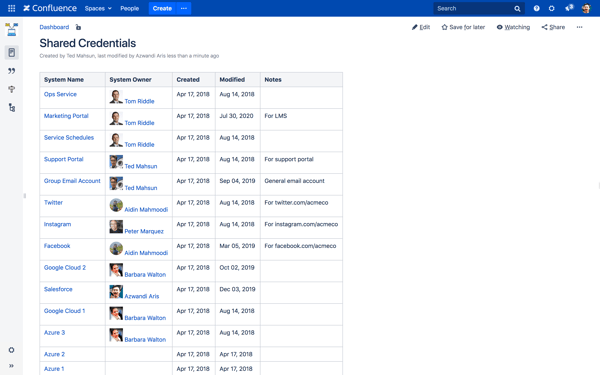Expand sidebar with double chevron
The height and width of the screenshot is (375, 600).
point(11,365)
